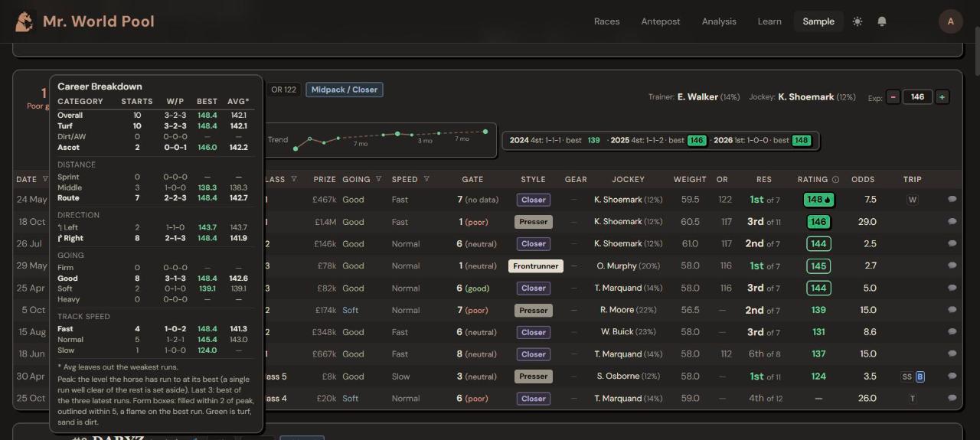The width and height of the screenshot is (980, 440).
Task: Click the 2025 best 146 season badge
Action: click(697, 140)
